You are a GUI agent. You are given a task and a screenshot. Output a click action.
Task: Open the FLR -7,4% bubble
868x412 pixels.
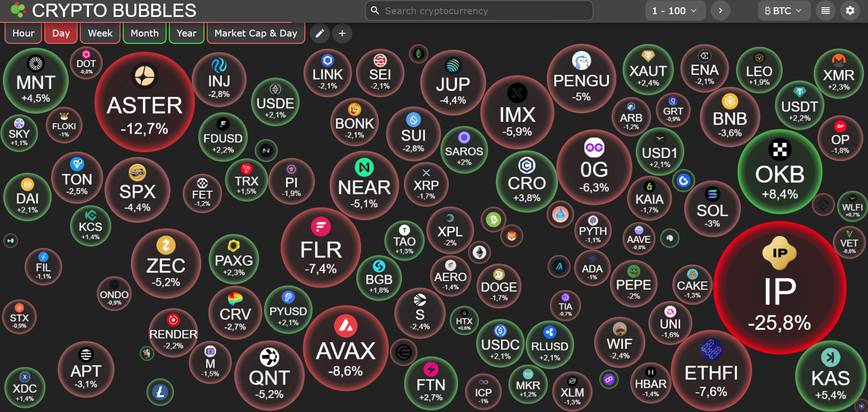pyautogui.click(x=321, y=248)
